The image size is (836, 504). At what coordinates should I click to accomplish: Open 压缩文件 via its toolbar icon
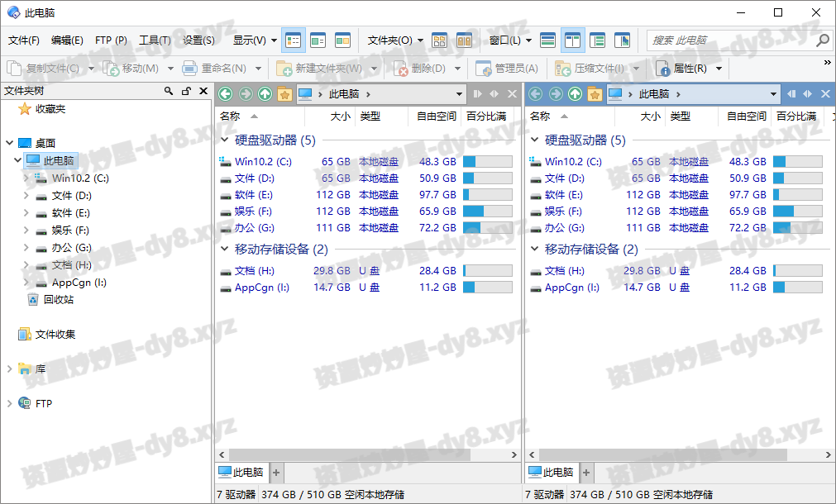point(562,68)
